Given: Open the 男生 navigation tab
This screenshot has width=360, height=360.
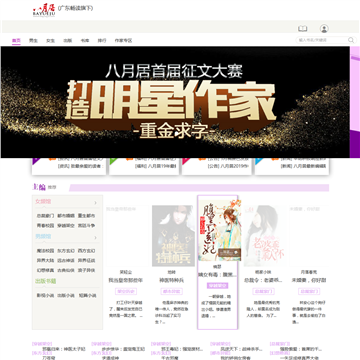Looking at the screenshot, I should pyautogui.click(x=33, y=40).
